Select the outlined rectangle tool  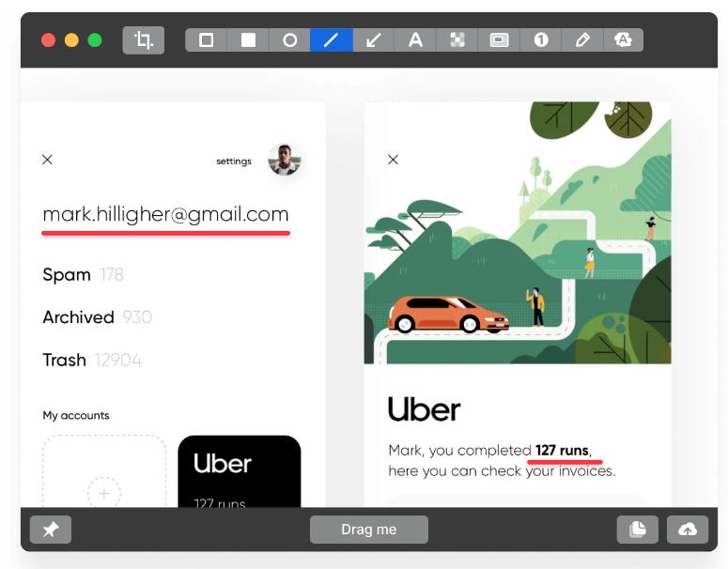(206, 40)
